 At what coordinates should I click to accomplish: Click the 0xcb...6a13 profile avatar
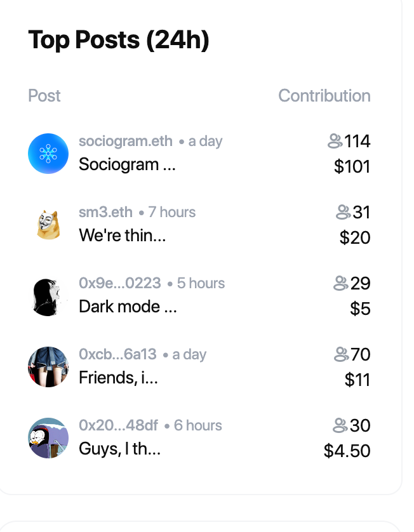[x=48, y=367]
